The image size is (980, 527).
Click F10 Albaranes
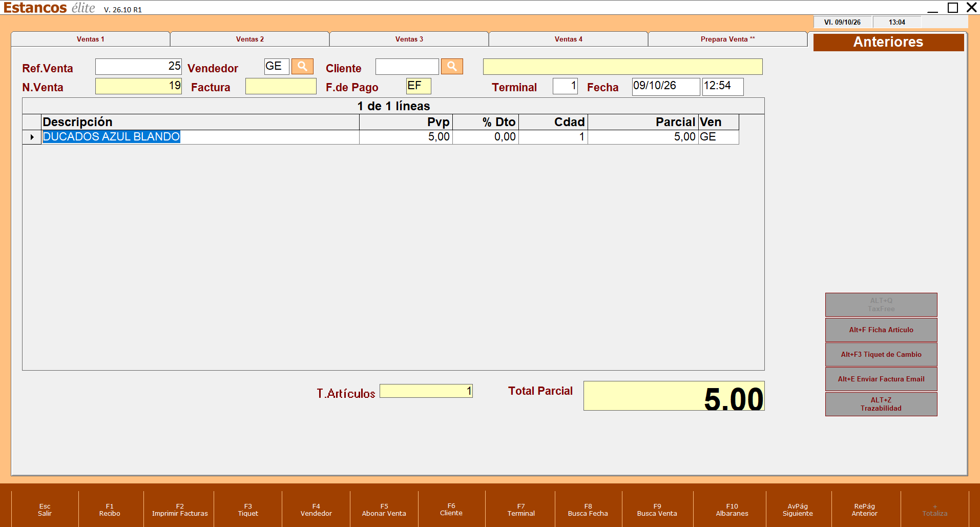732,510
